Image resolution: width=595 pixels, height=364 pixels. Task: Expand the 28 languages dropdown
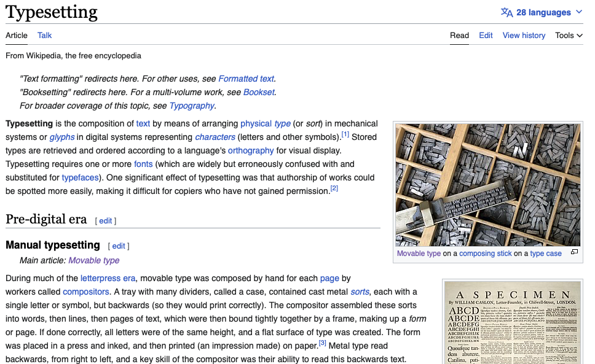[542, 12]
